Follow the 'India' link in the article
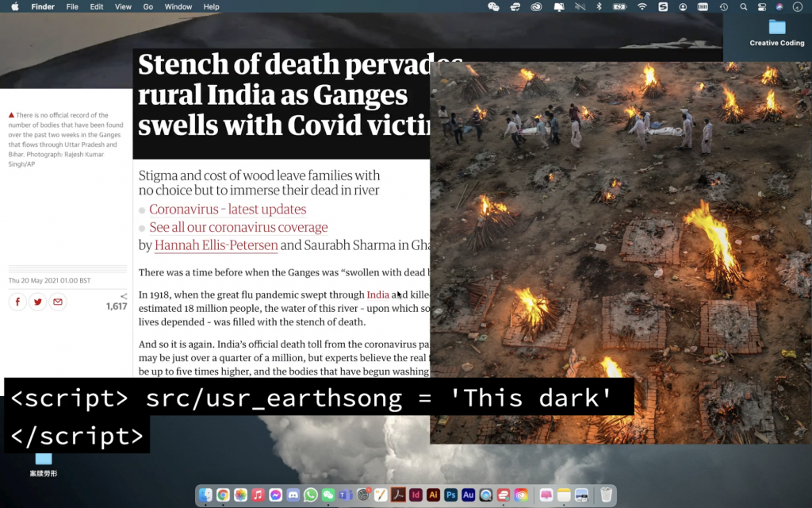The width and height of the screenshot is (812, 508). point(377,295)
